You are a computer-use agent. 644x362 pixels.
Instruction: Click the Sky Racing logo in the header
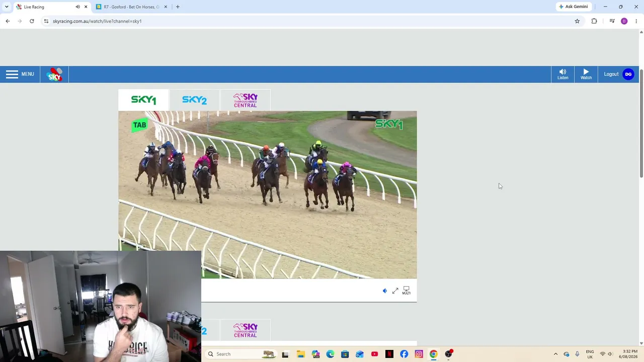(x=54, y=74)
